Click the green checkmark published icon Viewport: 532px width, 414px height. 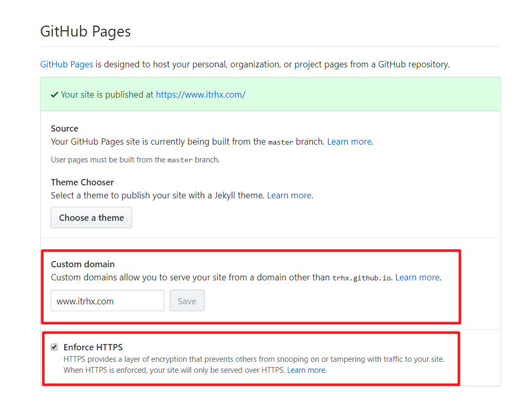(x=54, y=94)
